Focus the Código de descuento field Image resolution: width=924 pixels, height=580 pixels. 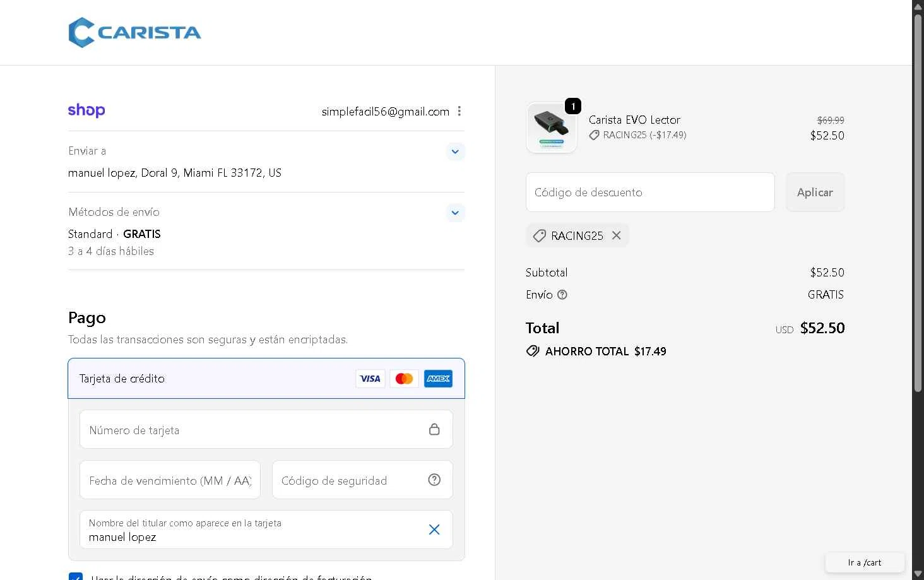point(650,192)
